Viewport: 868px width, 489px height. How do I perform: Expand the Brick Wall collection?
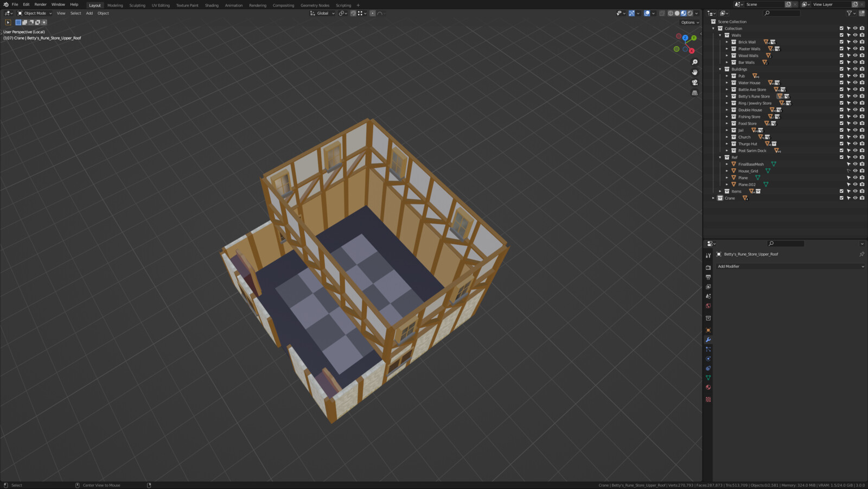point(727,42)
